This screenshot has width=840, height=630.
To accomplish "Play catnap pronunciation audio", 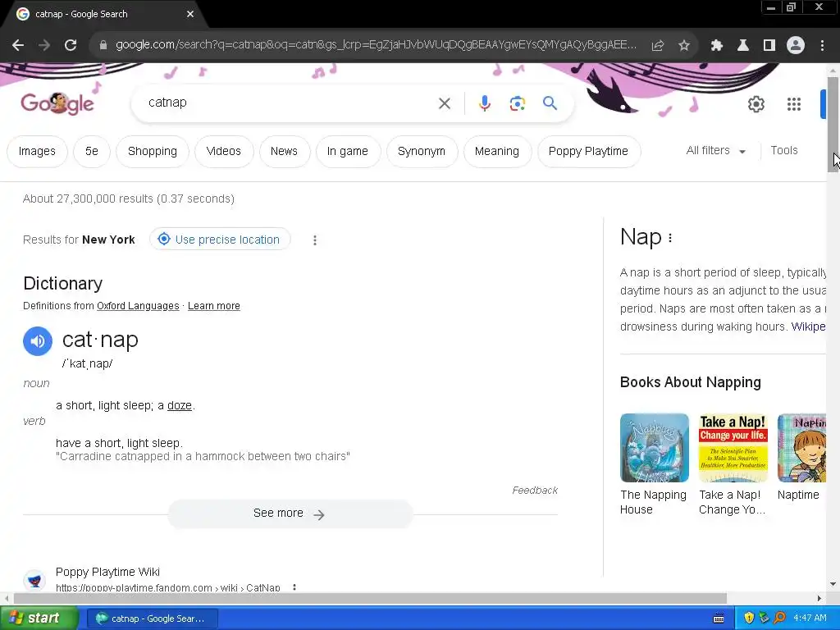I will coord(38,341).
